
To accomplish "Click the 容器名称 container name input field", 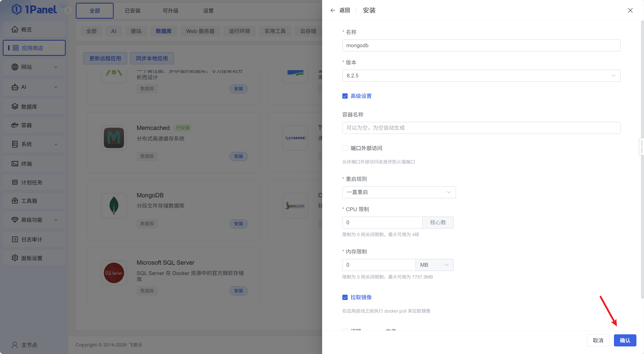I will (481, 128).
